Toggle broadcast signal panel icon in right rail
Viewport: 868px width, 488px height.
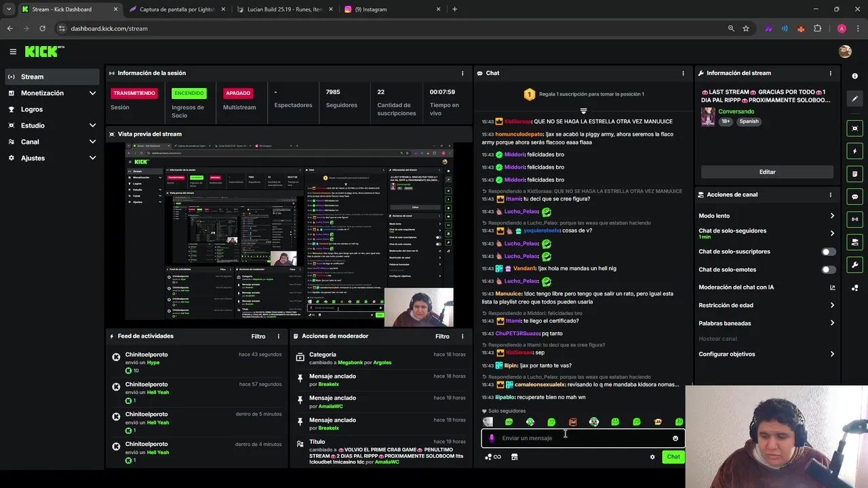[854, 220]
